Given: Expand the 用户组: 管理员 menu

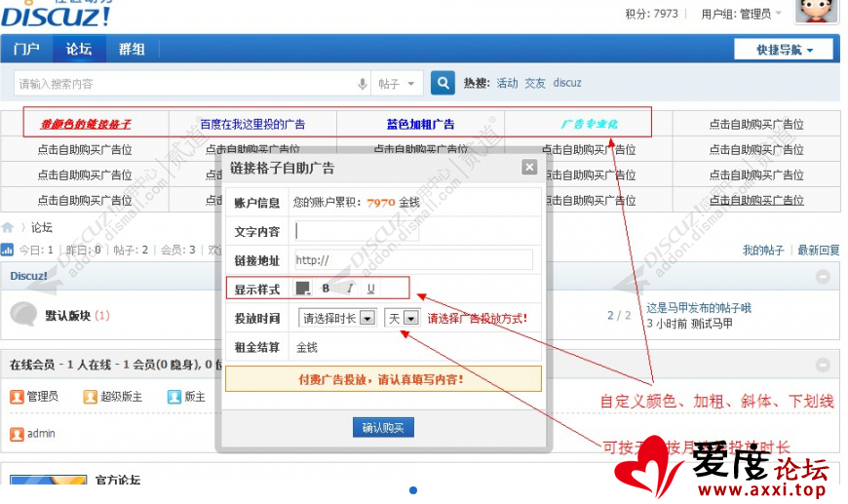Looking at the screenshot, I should pos(742,14).
